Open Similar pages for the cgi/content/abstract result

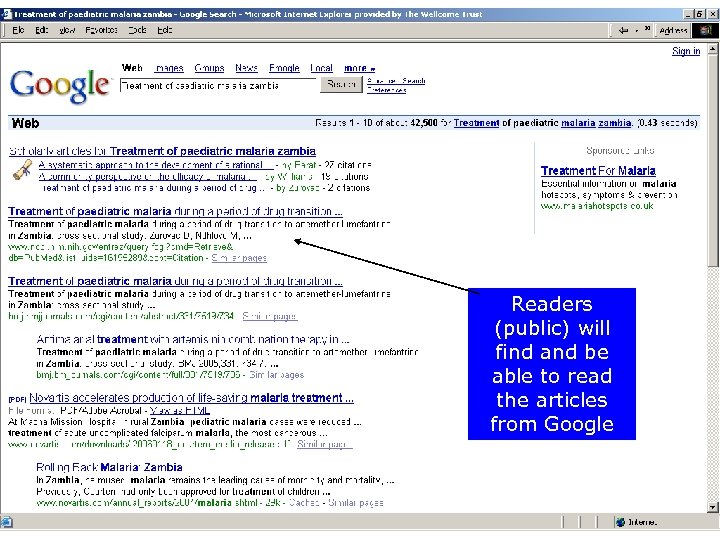[270, 316]
